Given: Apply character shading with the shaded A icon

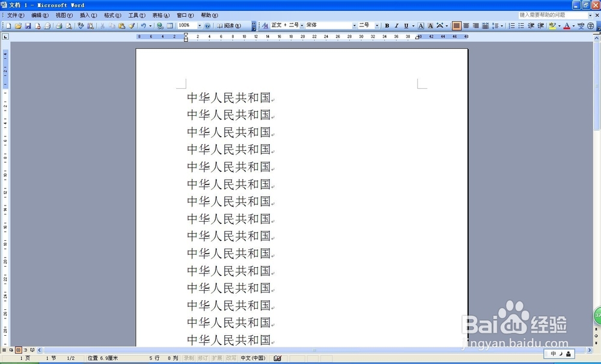Looking at the screenshot, I should point(430,26).
